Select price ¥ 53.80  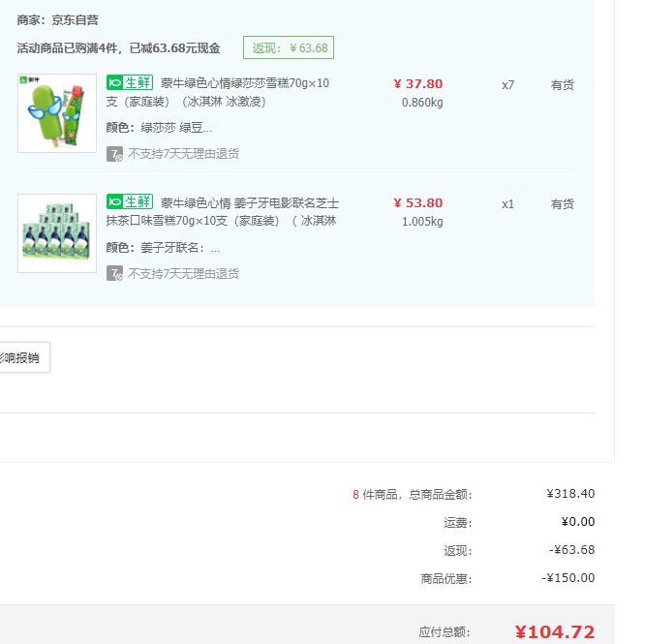pyautogui.click(x=418, y=203)
